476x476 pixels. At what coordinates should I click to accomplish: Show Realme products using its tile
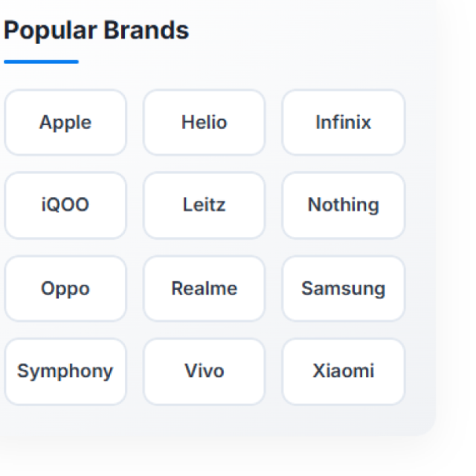click(x=204, y=289)
